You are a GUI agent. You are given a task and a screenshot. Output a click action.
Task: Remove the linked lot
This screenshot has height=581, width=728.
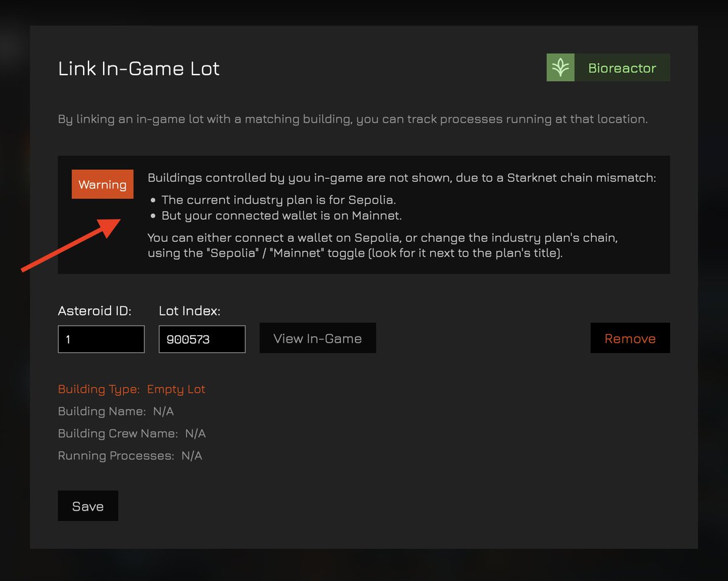pyautogui.click(x=630, y=338)
